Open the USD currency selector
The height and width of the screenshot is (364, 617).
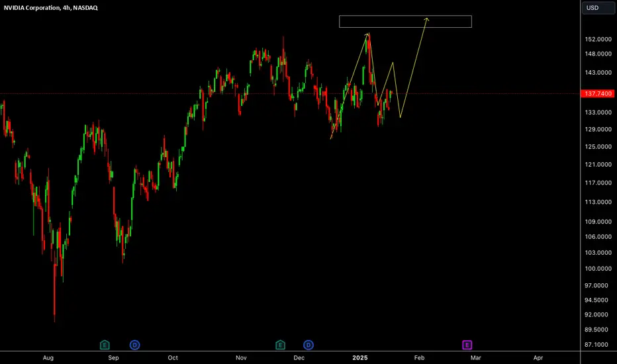[598, 8]
